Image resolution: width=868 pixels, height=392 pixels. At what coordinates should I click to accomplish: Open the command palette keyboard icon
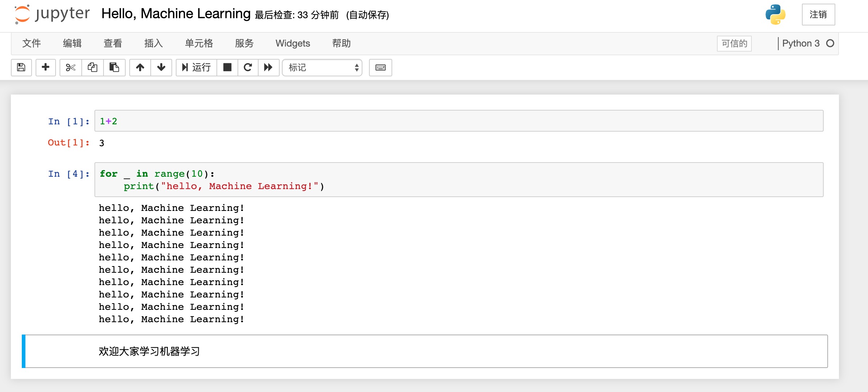[x=381, y=67]
